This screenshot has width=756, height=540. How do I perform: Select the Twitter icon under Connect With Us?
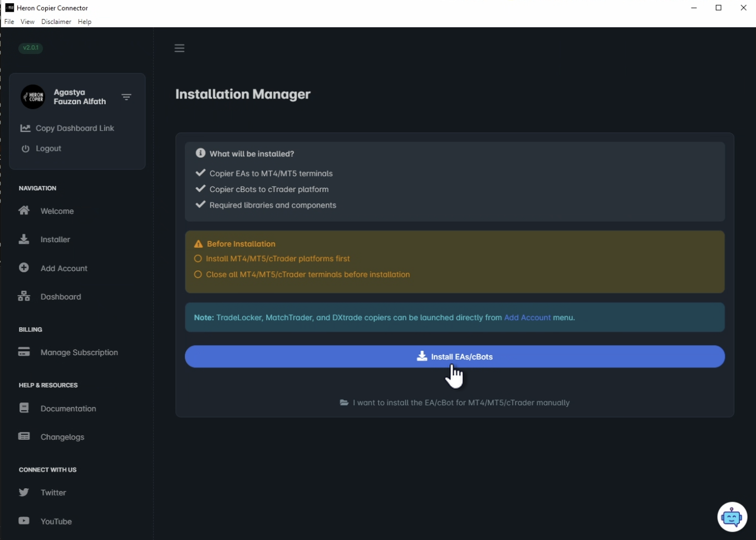point(23,492)
